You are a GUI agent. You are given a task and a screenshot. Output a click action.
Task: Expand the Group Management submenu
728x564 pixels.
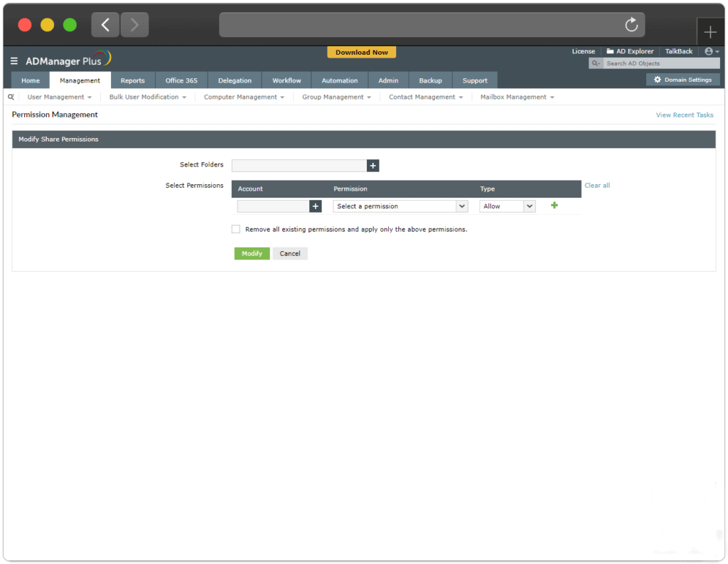pos(336,97)
